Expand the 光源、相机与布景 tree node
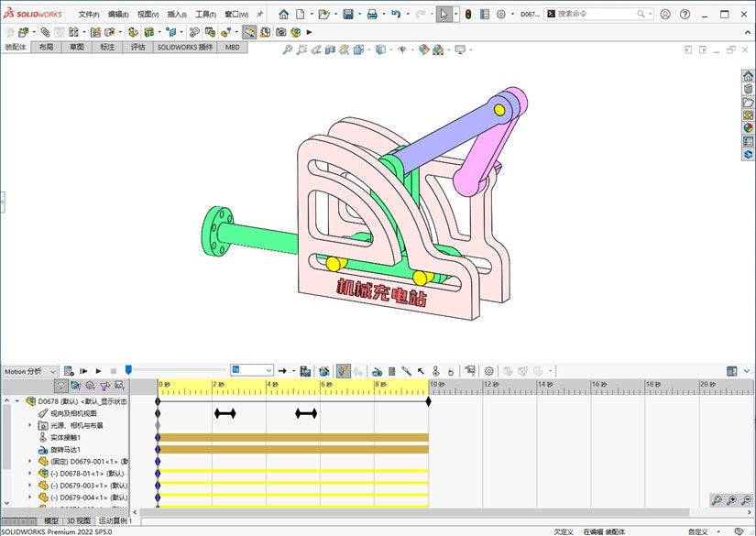756x536 pixels. (30, 426)
